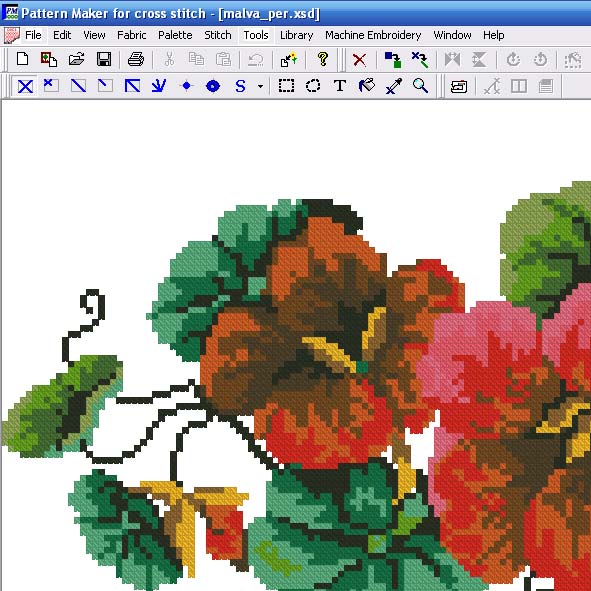This screenshot has height=591, width=591.
Task: Print the pattern
Action: pyautogui.click(x=136, y=59)
